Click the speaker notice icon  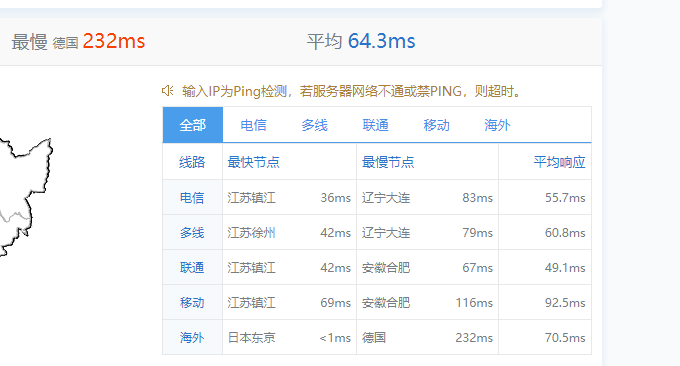(167, 91)
